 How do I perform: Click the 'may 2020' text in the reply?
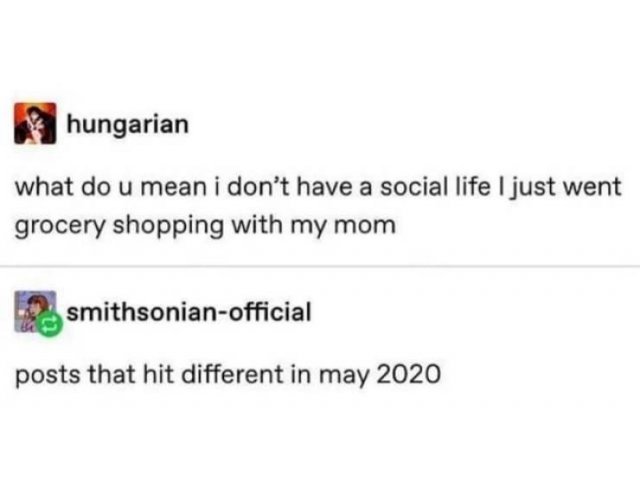pos(380,375)
